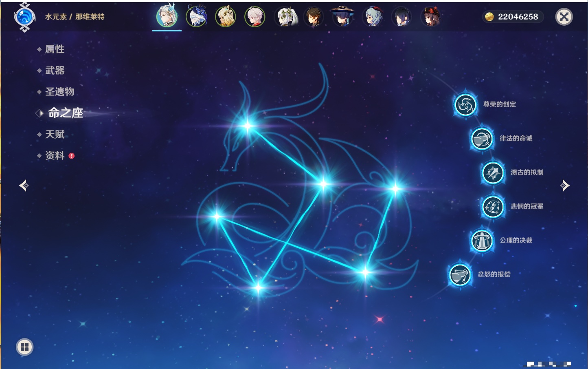Open the 天赋 talents menu
Image resolution: width=588 pixels, height=369 pixels.
pyautogui.click(x=55, y=134)
